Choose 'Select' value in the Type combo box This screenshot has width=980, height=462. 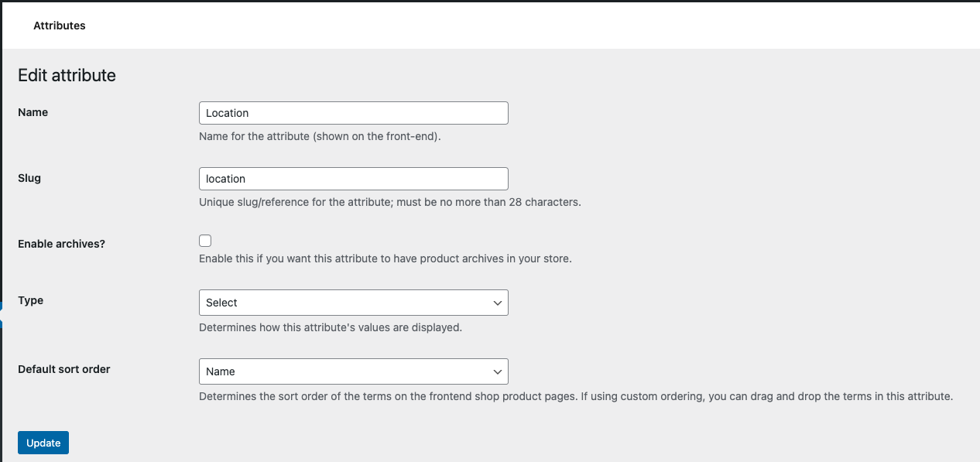pos(221,303)
